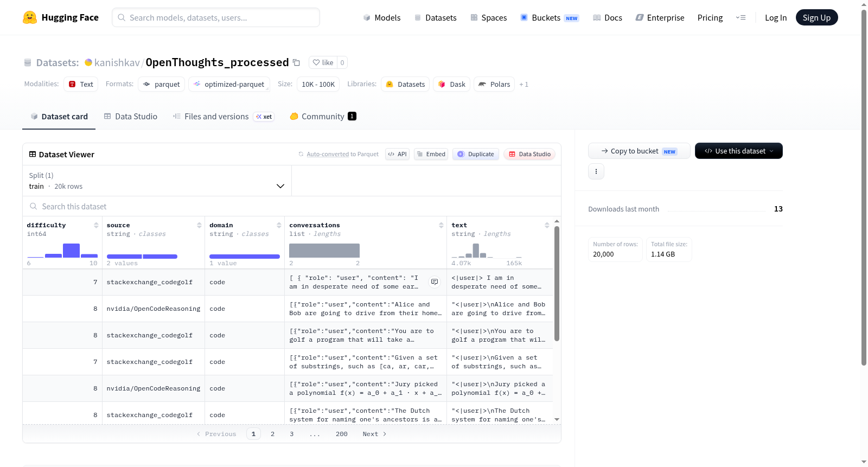This screenshot has height=467, width=868.
Task: Focus the search models, datasets, users field
Action: (216, 17)
